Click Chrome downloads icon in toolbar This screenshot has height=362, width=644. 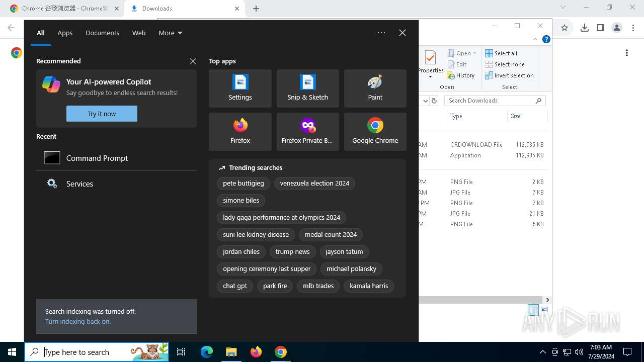pyautogui.click(x=584, y=28)
